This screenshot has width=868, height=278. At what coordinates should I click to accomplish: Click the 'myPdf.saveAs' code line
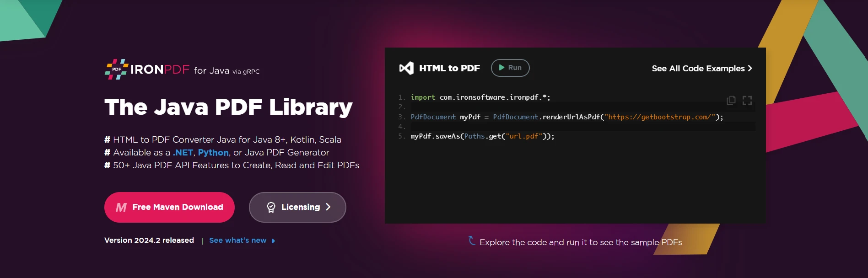[x=482, y=136]
